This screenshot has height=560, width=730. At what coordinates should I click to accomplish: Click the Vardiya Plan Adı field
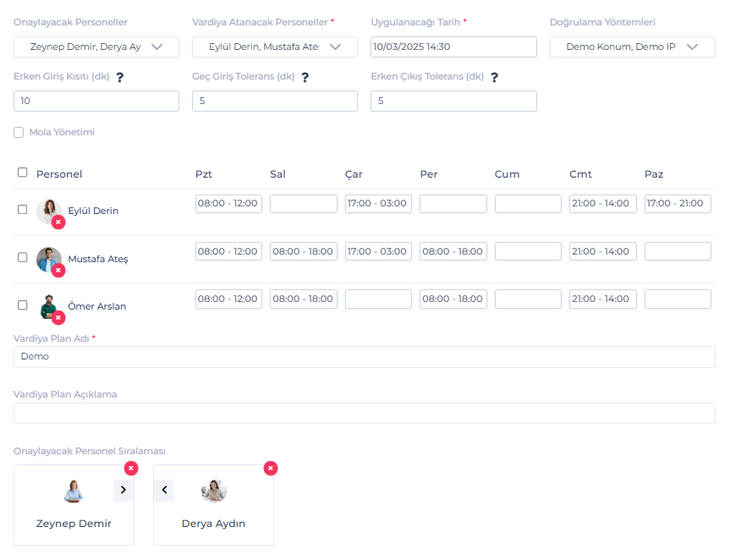tap(364, 357)
